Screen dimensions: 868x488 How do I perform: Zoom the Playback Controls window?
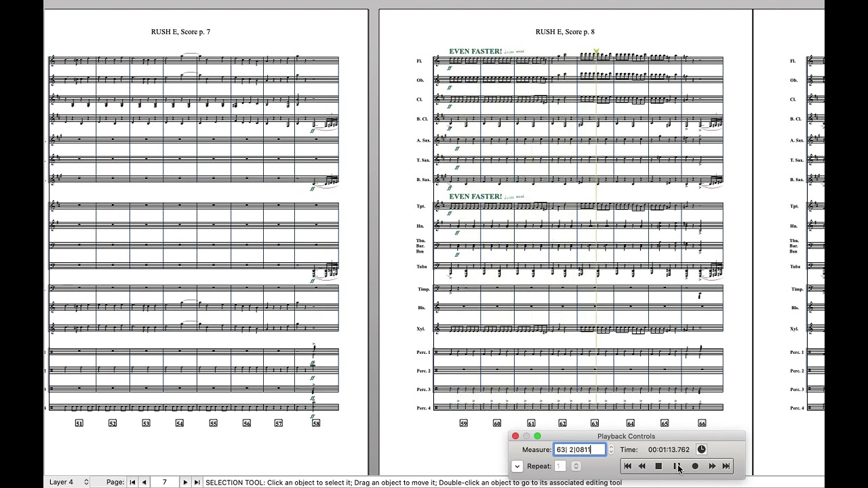538,436
